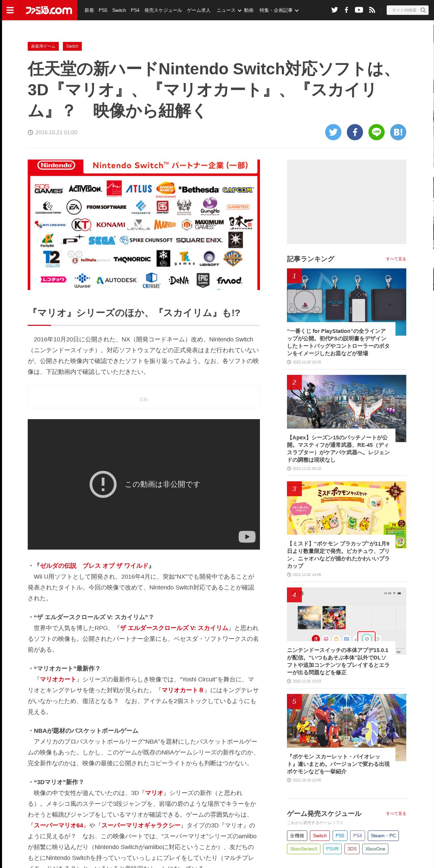Open the Apex シーズン15 patch note title

point(338,449)
